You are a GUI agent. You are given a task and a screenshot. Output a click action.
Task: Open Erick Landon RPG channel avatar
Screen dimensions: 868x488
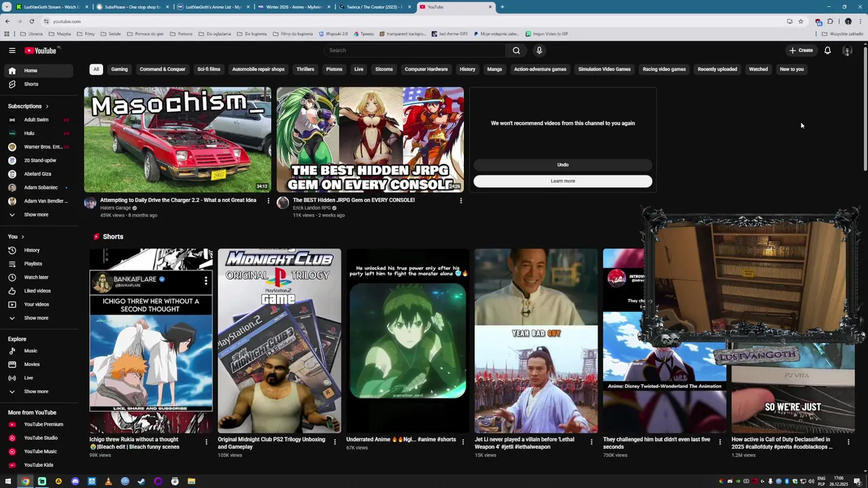click(x=283, y=203)
